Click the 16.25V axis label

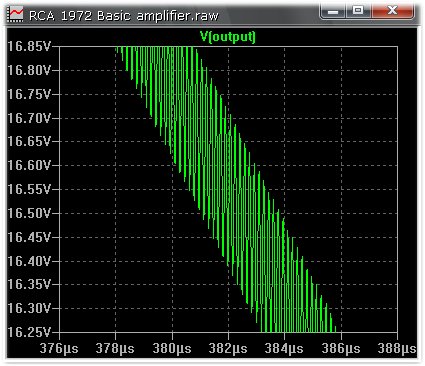click(x=29, y=332)
